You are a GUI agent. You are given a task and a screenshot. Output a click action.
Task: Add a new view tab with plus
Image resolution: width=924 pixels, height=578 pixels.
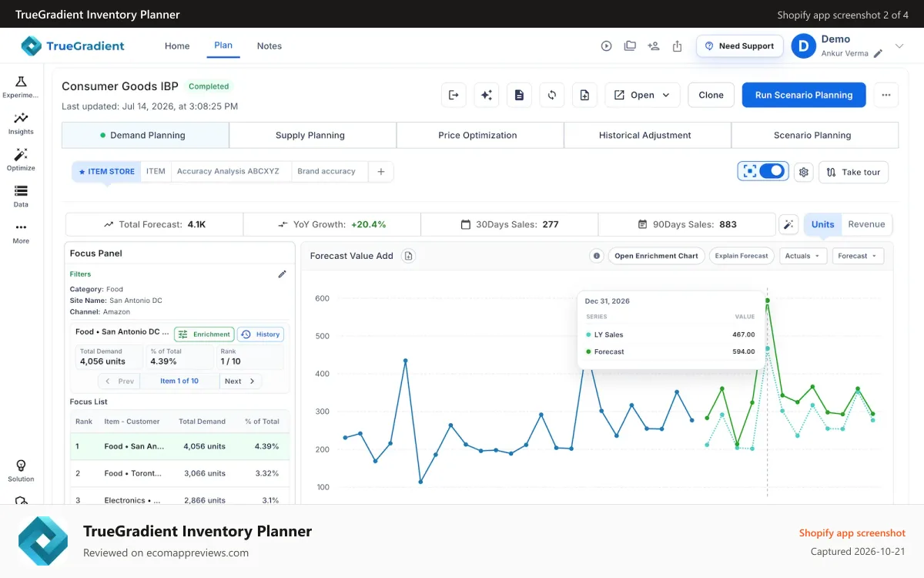pyautogui.click(x=381, y=172)
